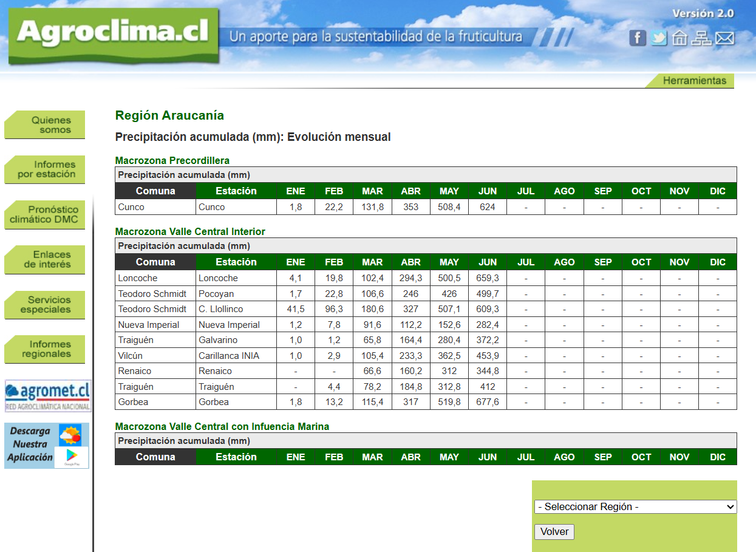Image resolution: width=756 pixels, height=552 pixels.
Task: Open the Twitter bird icon
Action: [658, 38]
